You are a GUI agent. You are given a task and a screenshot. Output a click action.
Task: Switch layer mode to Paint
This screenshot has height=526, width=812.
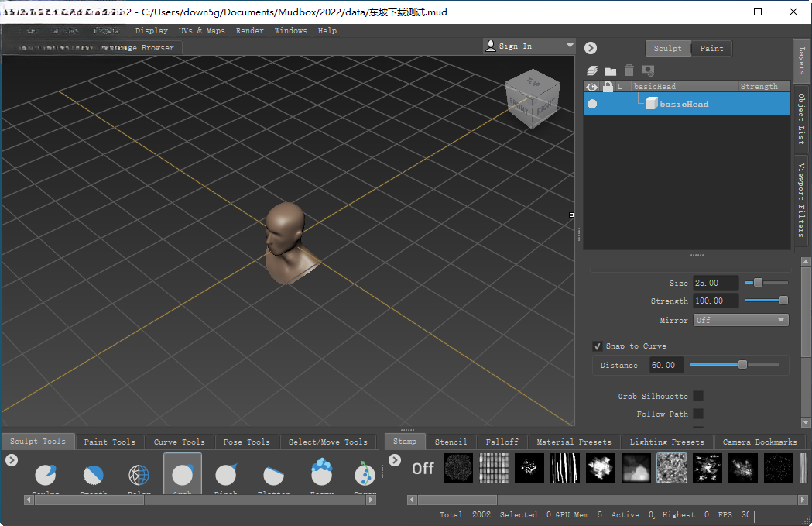pos(711,48)
